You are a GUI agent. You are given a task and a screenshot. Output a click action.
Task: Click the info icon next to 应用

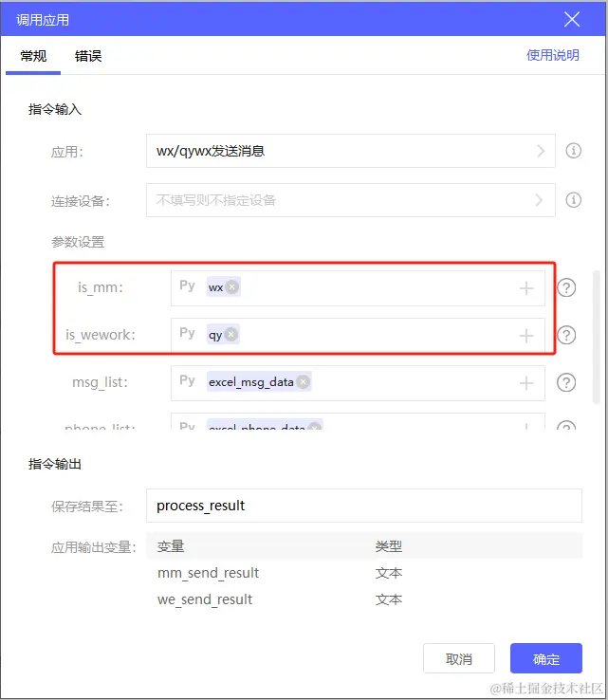pos(573,151)
